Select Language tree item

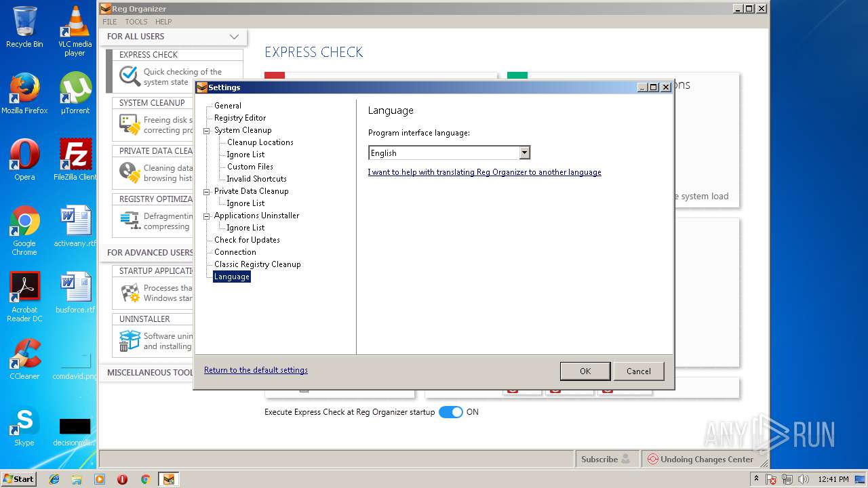(x=232, y=277)
